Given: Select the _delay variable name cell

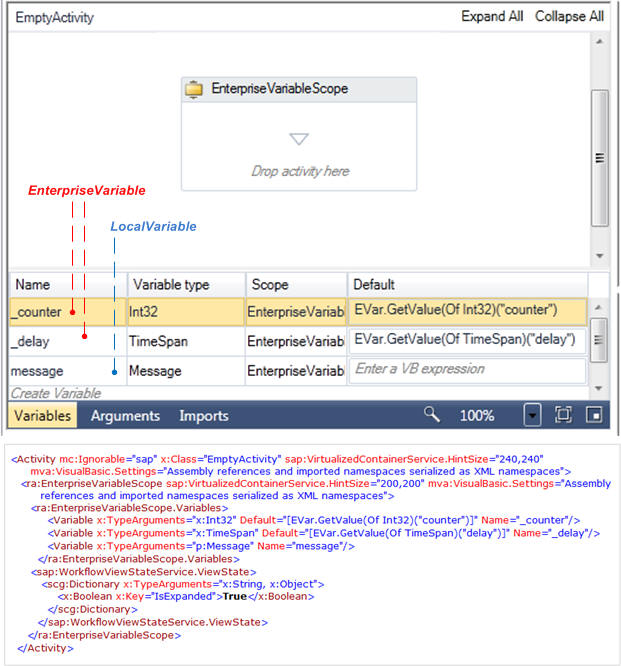Looking at the screenshot, I should (x=68, y=341).
